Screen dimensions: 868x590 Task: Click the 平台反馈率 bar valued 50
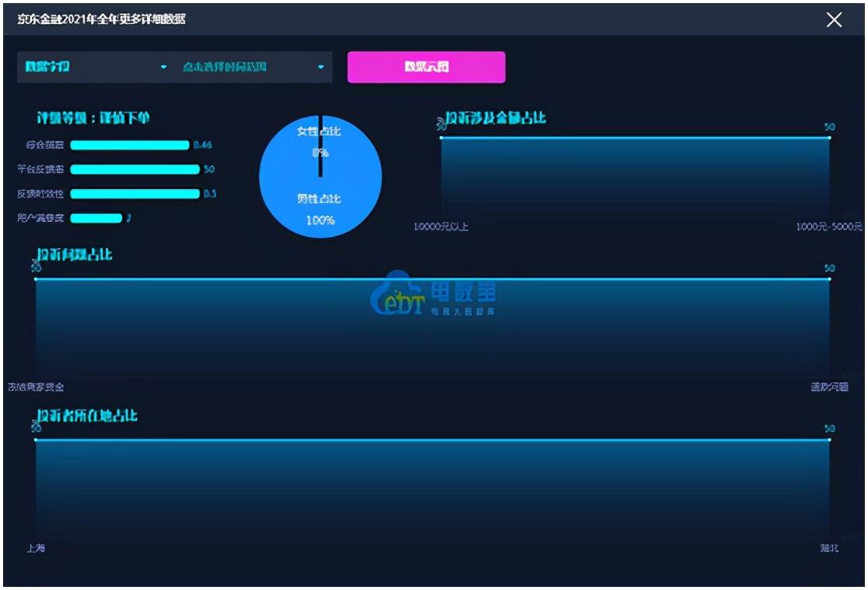(x=135, y=170)
